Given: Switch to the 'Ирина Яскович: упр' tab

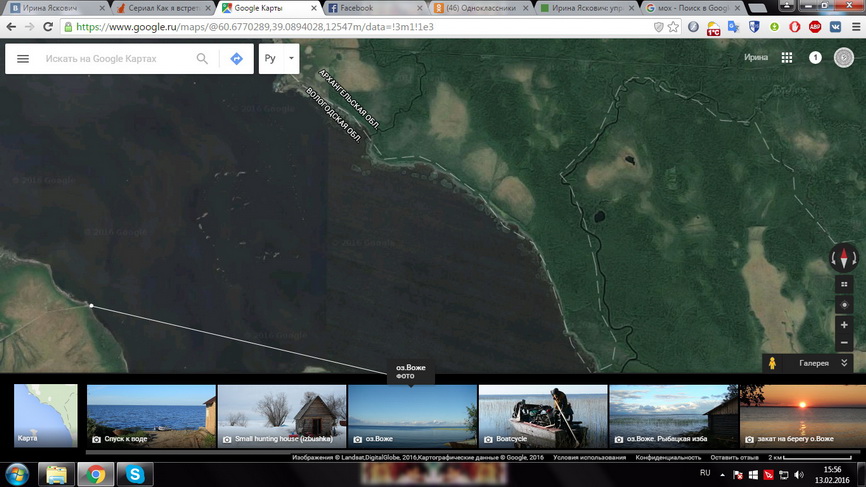Looking at the screenshot, I should (588, 8).
